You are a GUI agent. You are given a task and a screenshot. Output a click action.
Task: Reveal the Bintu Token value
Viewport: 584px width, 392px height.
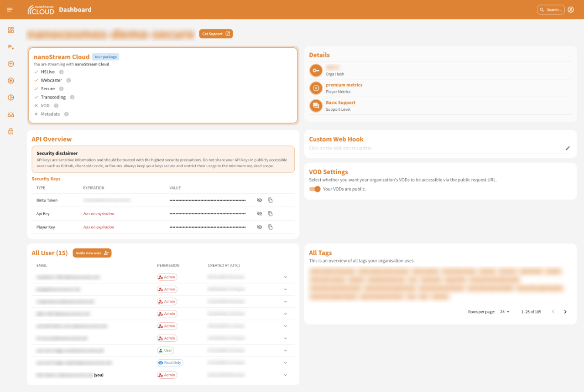tap(260, 200)
